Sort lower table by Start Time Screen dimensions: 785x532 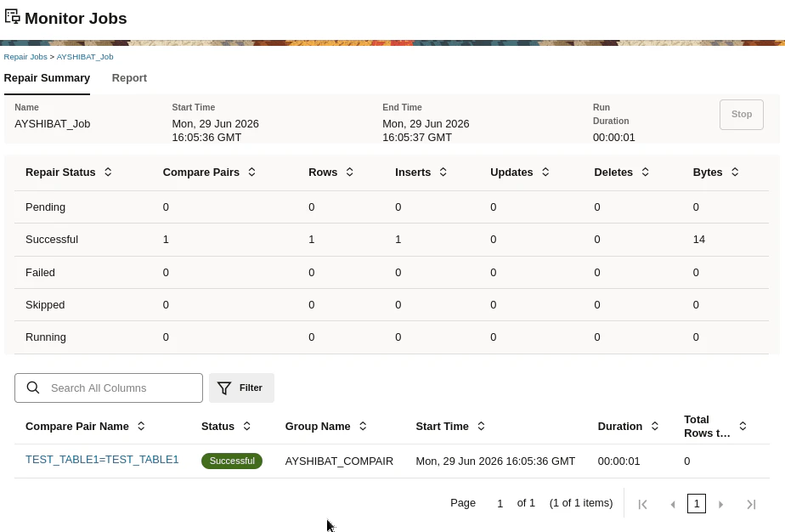click(481, 427)
